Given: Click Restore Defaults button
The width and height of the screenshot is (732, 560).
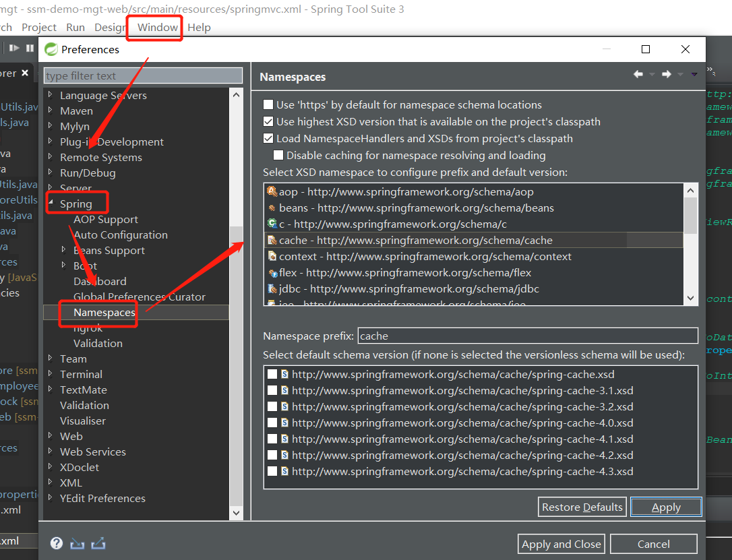Looking at the screenshot, I should [x=582, y=507].
